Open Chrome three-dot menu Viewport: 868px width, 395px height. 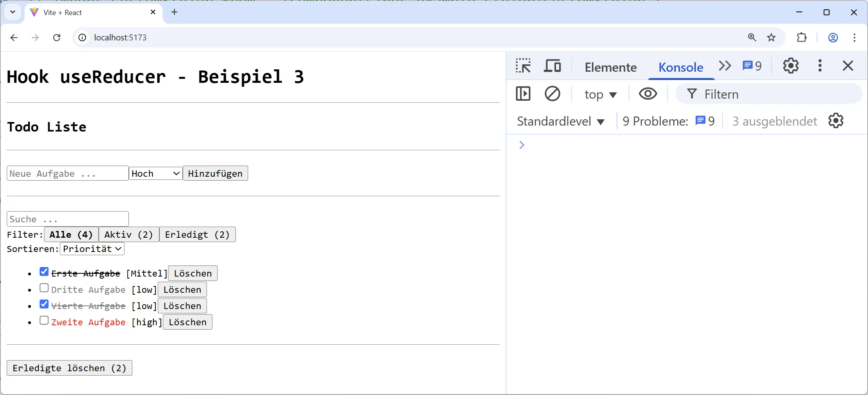click(855, 38)
